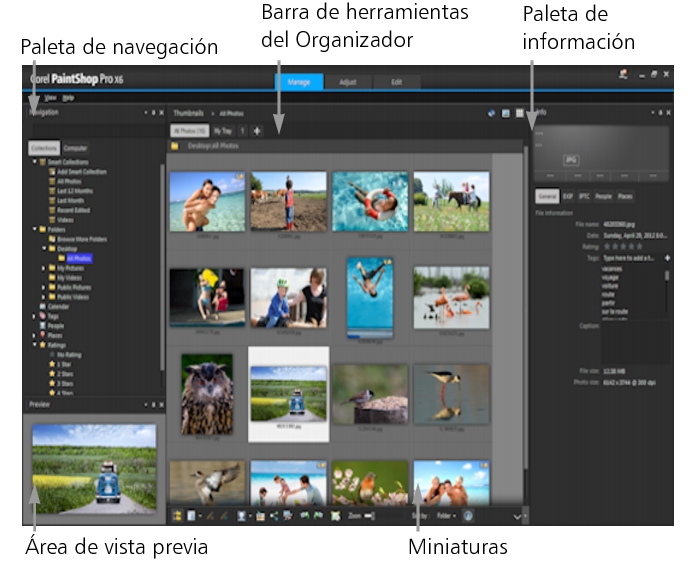Click the Computer tab button
The image size is (696, 567).
76,148
